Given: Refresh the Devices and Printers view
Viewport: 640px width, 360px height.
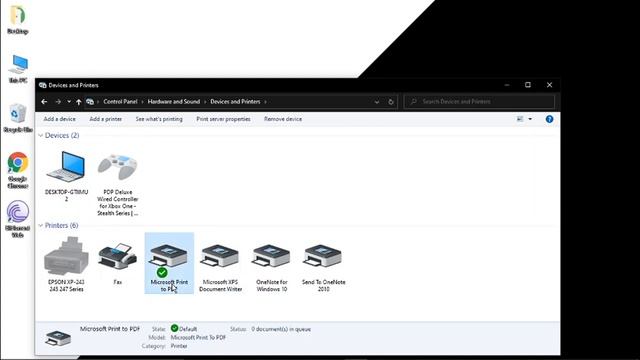Looking at the screenshot, I should (391, 102).
